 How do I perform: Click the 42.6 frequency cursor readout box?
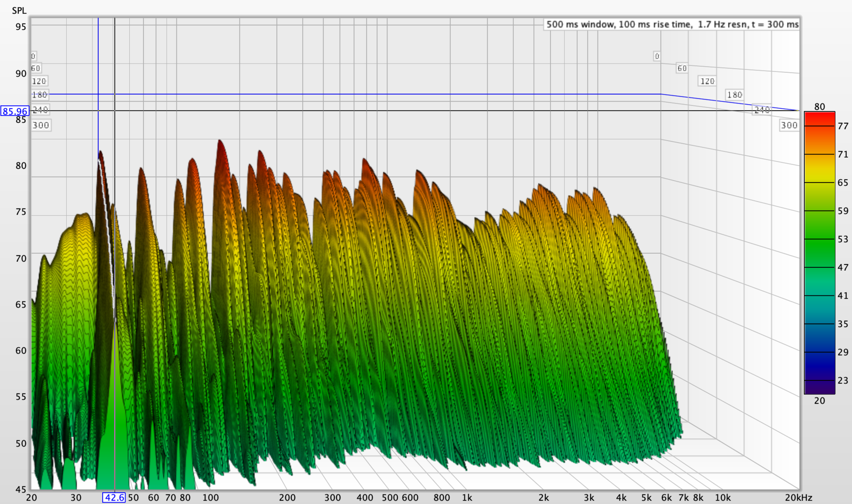pos(114,497)
